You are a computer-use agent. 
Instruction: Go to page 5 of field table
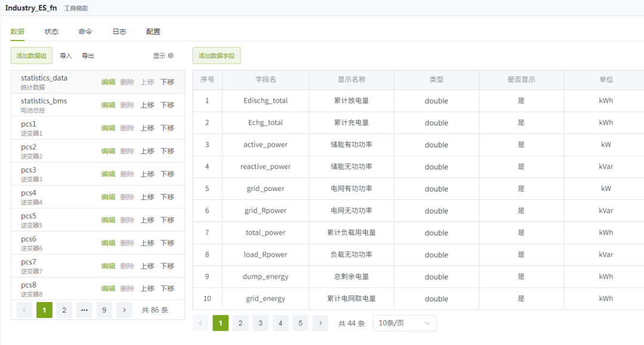pyautogui.click(x=300, y=323)
